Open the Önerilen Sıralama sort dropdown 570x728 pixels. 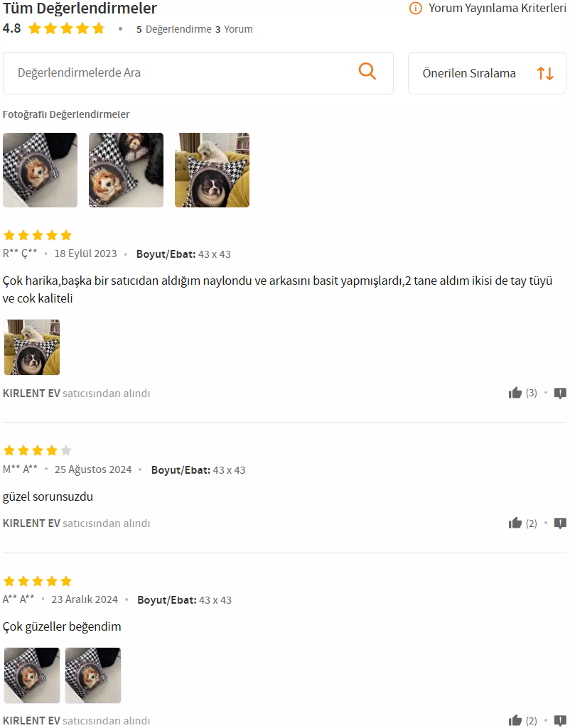[x=487, y=73]
